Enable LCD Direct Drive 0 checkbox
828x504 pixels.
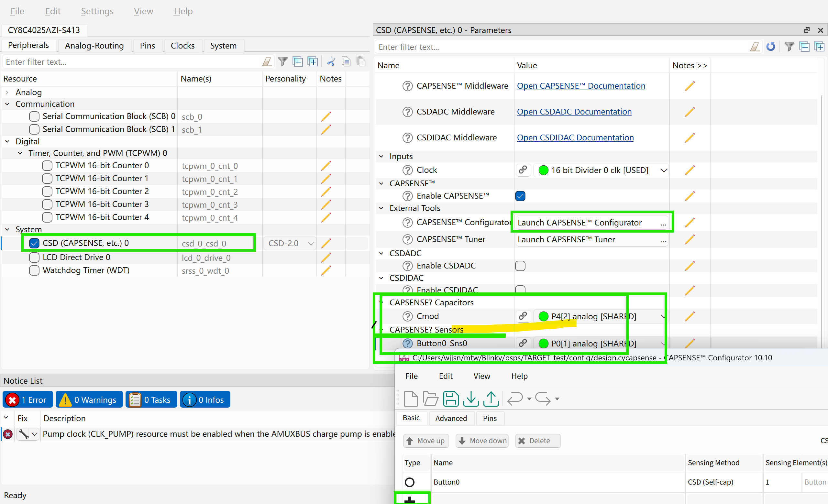34,257
